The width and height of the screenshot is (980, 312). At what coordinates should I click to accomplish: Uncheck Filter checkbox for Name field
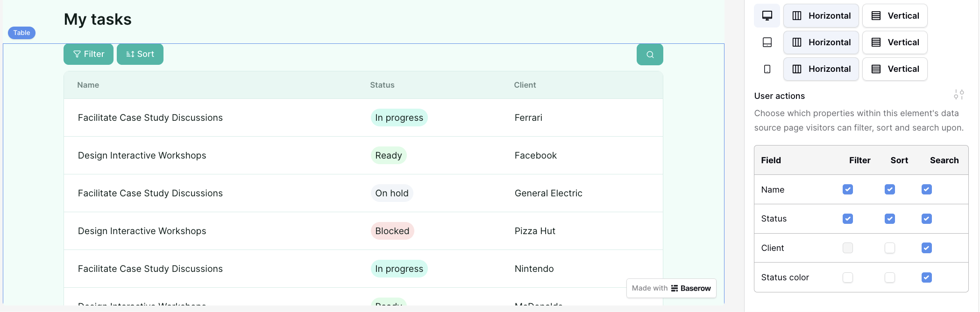point(848,189)
